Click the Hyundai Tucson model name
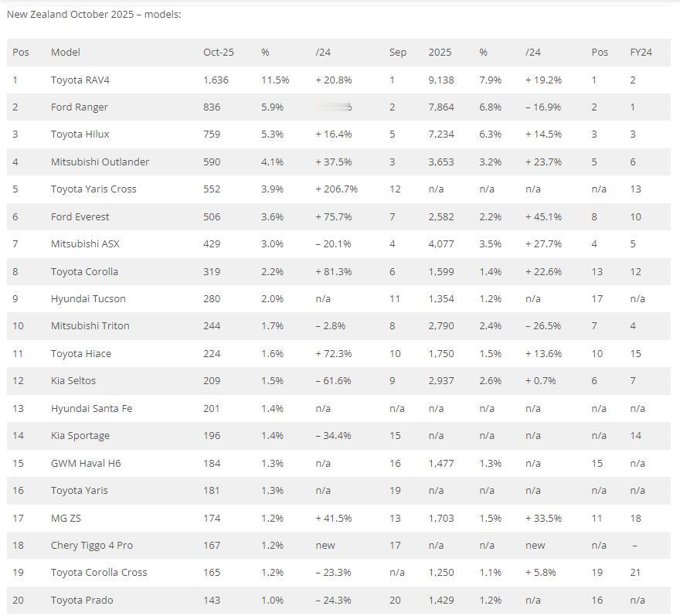 [88, 298]
